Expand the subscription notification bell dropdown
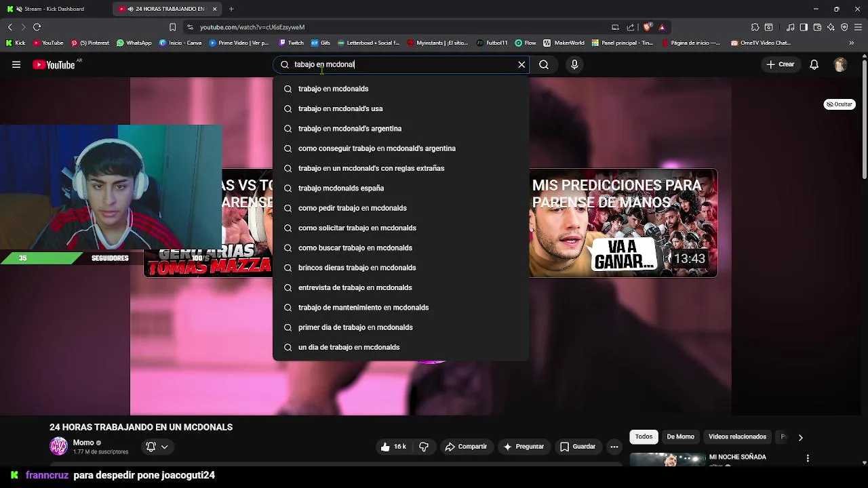The width and height of the screenshot is (868, 488). pos(157,447)
